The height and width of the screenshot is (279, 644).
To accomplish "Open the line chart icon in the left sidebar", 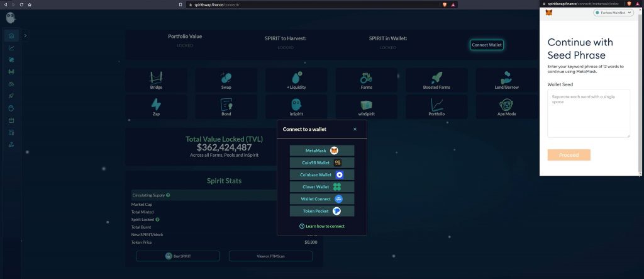I will (x=11, y=48).
